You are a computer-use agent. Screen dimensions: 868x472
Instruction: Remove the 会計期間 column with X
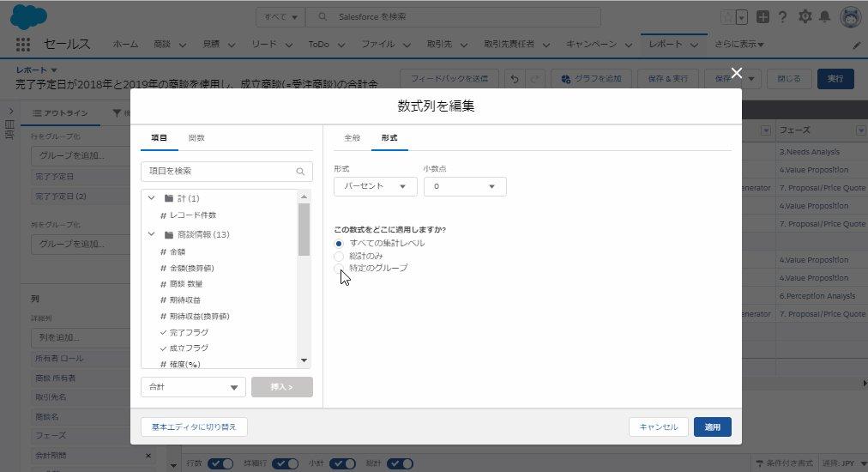pos(148,456)
